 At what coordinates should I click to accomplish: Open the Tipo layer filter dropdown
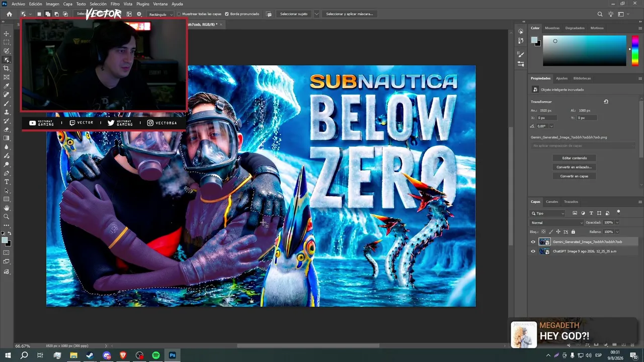pos(548,213)
